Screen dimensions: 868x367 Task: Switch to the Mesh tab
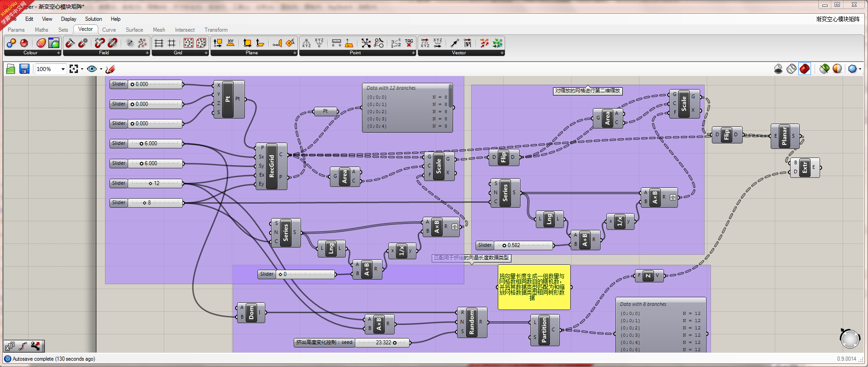(159, 30)
